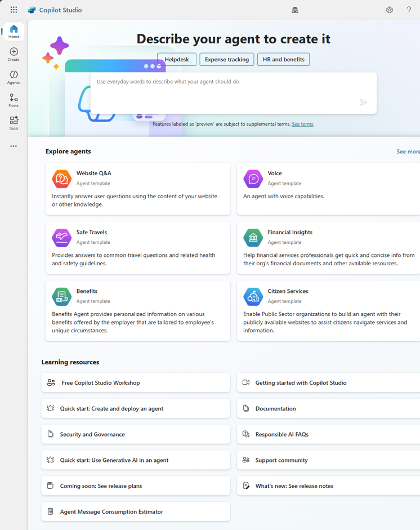Open the Safe Travels agent template card
Viewport: 420px width, 530px height.
pos(138,248)
